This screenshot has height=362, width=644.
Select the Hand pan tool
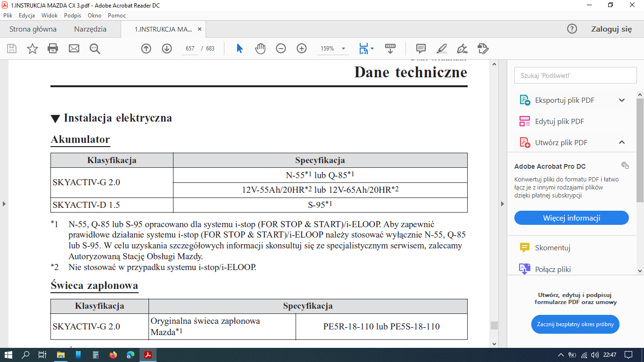(260, 49)
